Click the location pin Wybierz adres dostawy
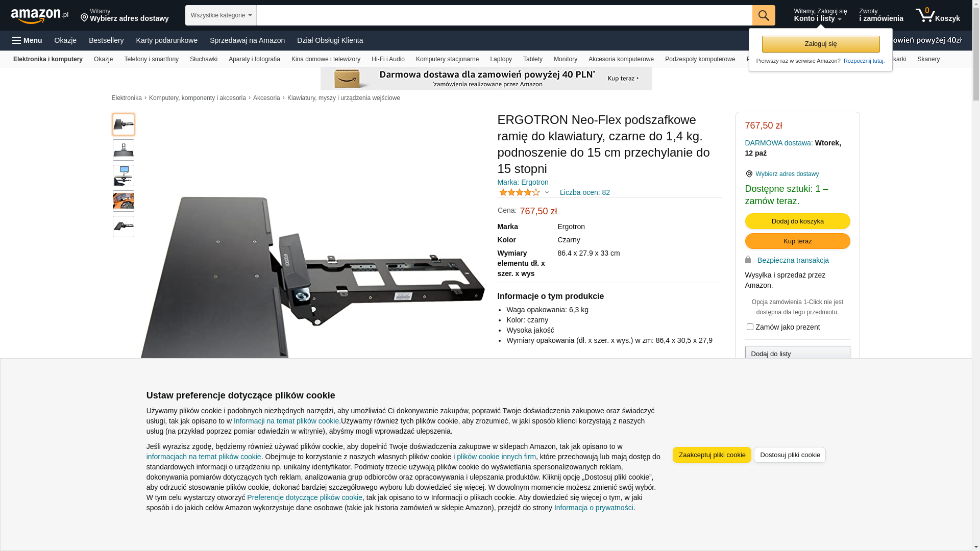The image size is (980, 551). click(x=125, y=15)
